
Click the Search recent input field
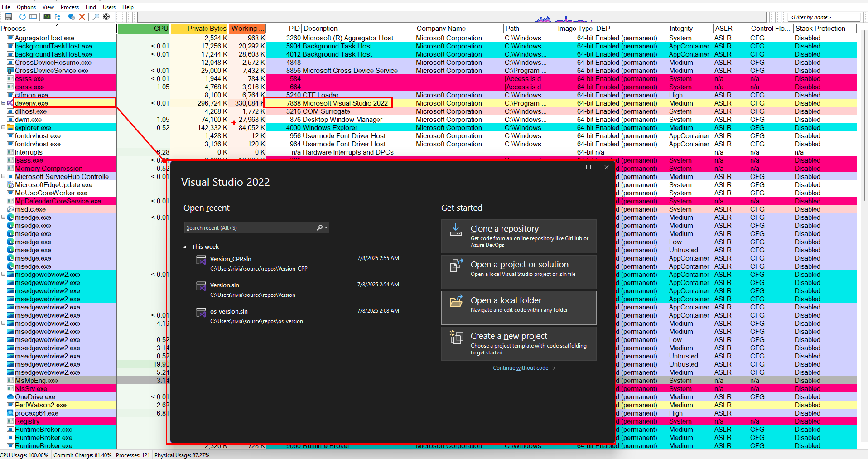click(x=249, y=228)
